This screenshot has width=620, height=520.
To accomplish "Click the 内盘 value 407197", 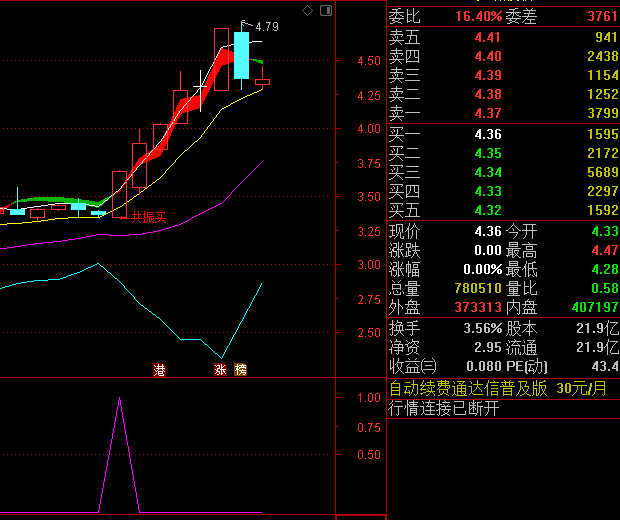I will pyautogui.click(x=595, y=307).
